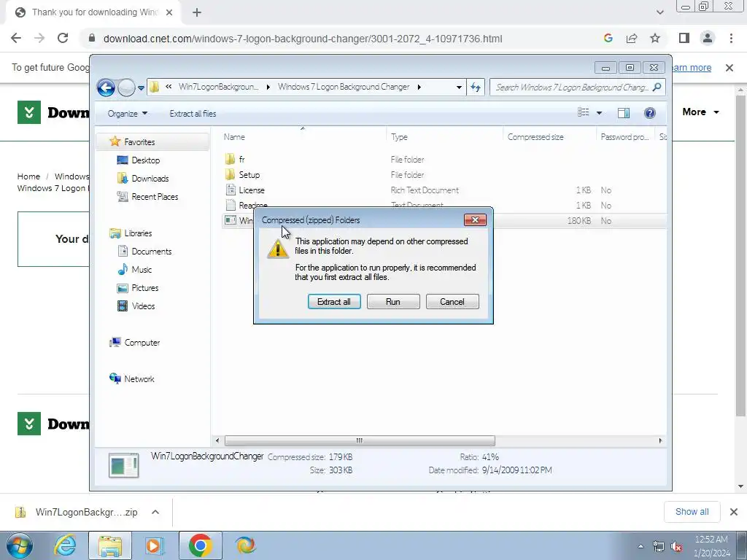Screen dimensions: 747x560
Task: Bookmark this page with the star icon
Action: tap(656, 39)
